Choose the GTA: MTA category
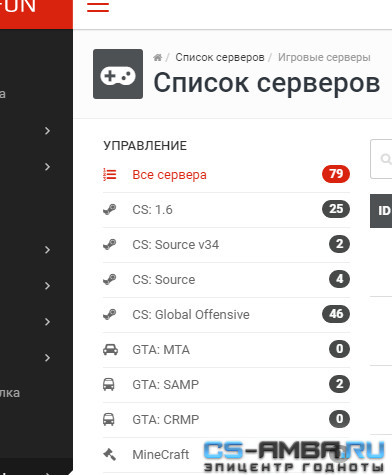 click(161, 350)
